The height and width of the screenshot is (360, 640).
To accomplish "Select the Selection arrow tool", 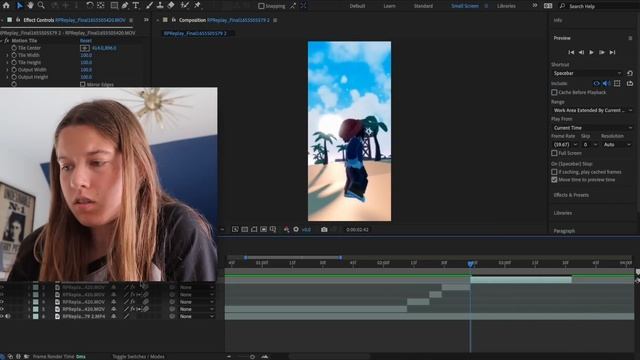I will [x=19, y=5].
